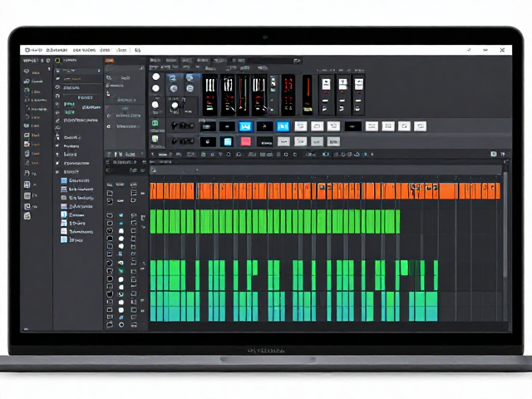
Task: Open the first menu in the white title bar
Action: pos(33,50)
